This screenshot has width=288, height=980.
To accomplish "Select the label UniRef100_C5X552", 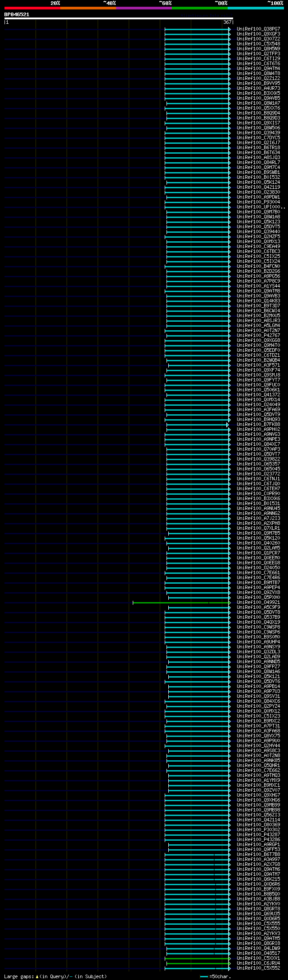I will (258, 968).
